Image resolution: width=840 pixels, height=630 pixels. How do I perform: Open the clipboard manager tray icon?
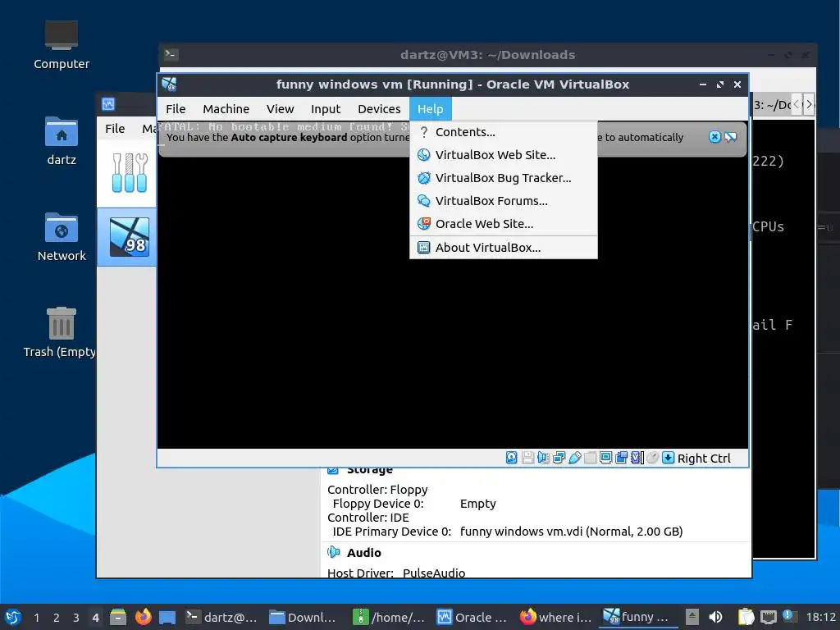click(x=746, y=617)
